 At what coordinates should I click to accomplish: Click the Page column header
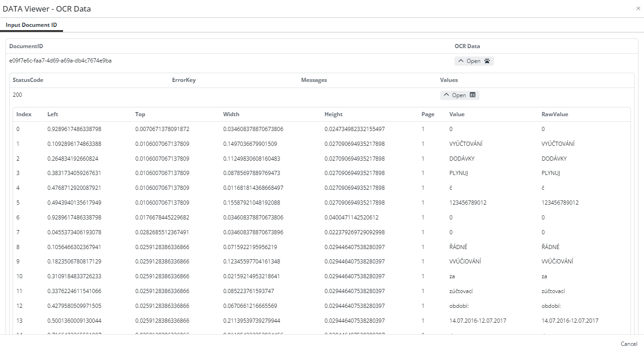coord(428,114)
